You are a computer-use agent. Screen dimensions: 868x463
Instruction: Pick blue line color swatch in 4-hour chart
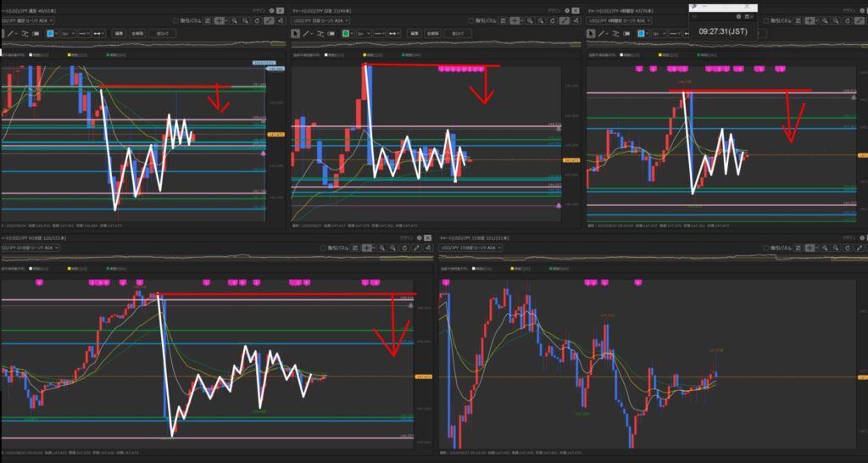tap(641, 33)
